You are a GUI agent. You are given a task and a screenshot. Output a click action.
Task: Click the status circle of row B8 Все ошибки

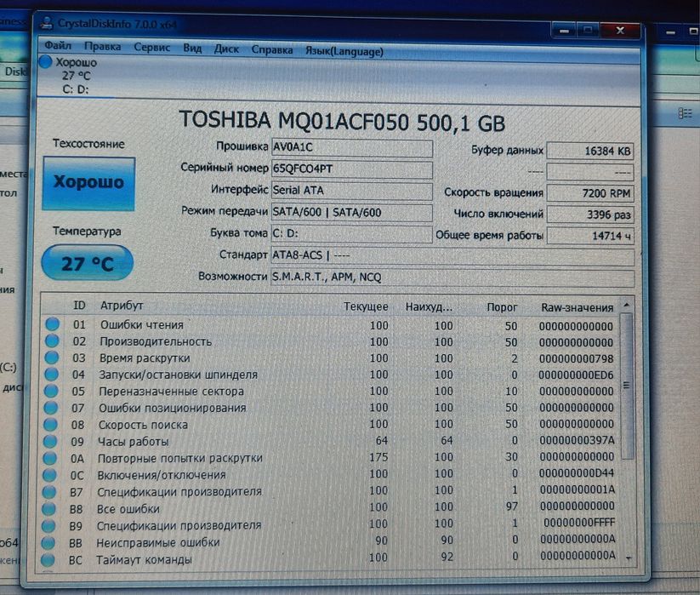tap(48, 509)
